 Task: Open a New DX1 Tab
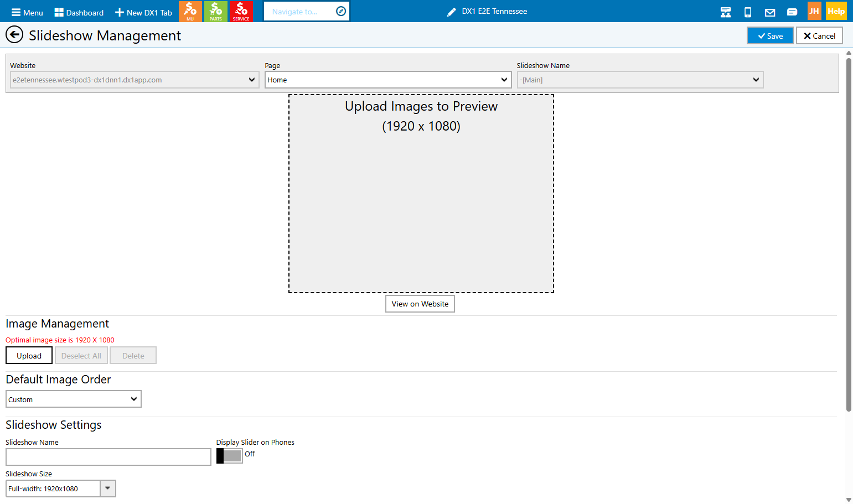click(143, 12)
